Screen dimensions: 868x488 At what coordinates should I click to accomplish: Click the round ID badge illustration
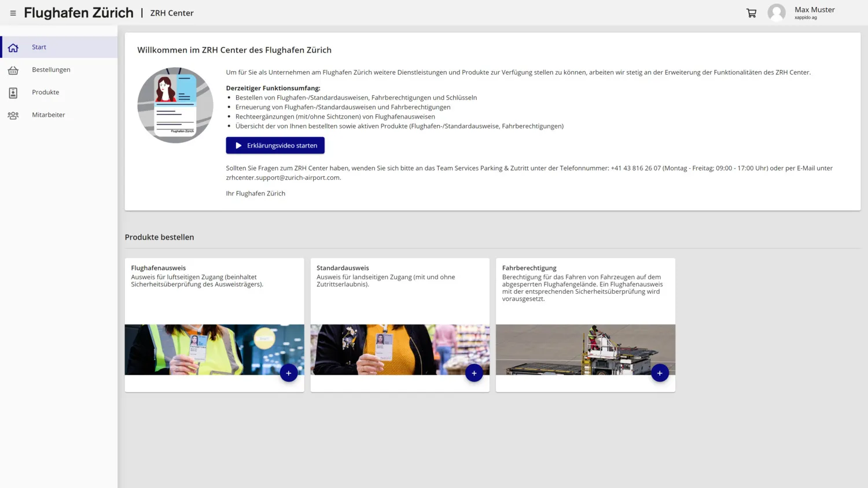[x=175, y=105]
